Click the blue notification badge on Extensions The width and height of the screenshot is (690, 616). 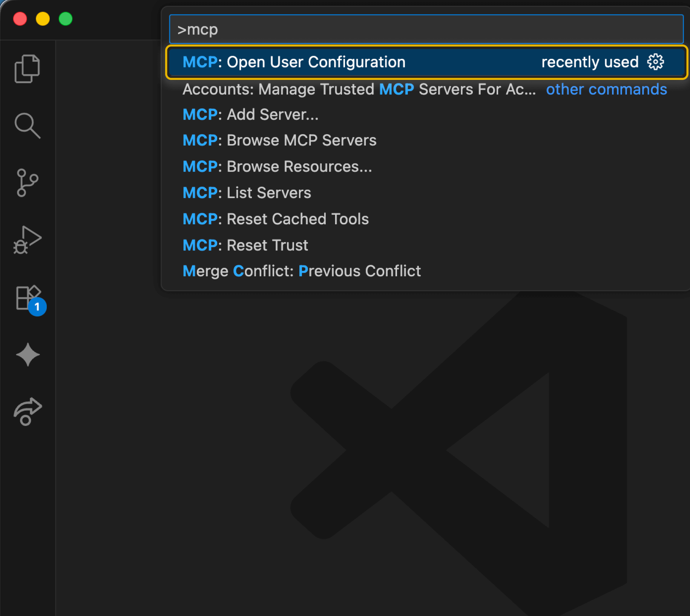pos(37,307)
